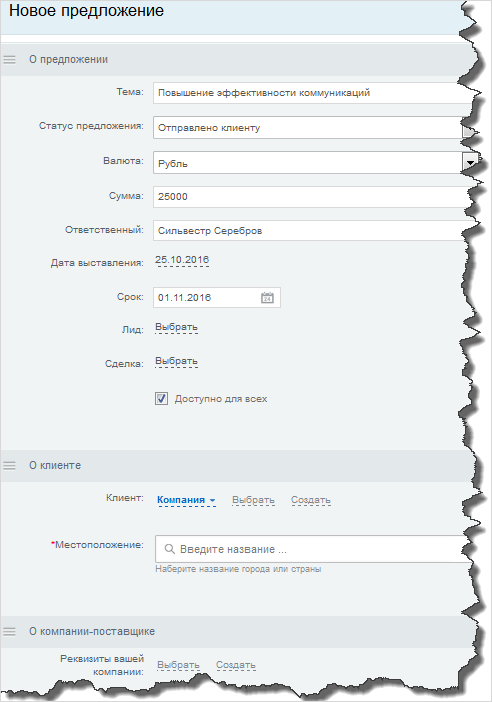Expand the Валюта dropdown arrow
This screenshot has height=702, width=492.
coord(470,163)
